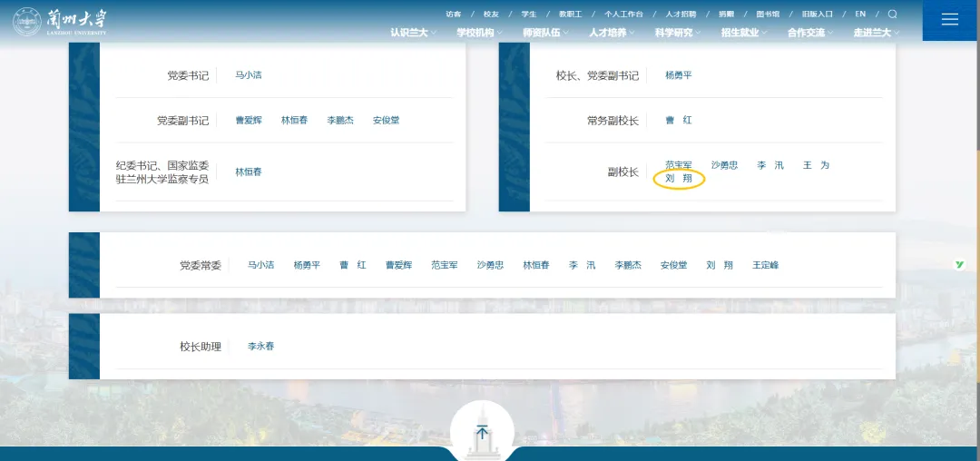This screenshot has width=980, height=461.
Task: Expand the 合作交流 navigation menu
Action: 810,33
